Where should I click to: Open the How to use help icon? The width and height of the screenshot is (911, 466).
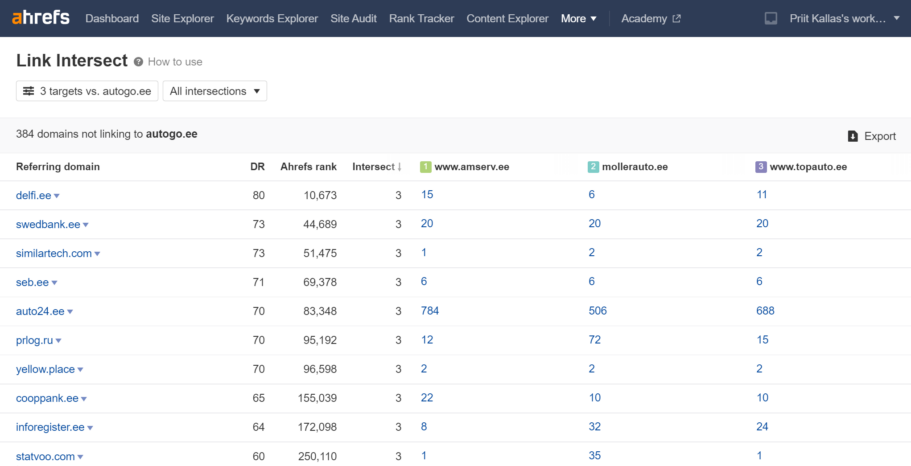pos(138,62)
